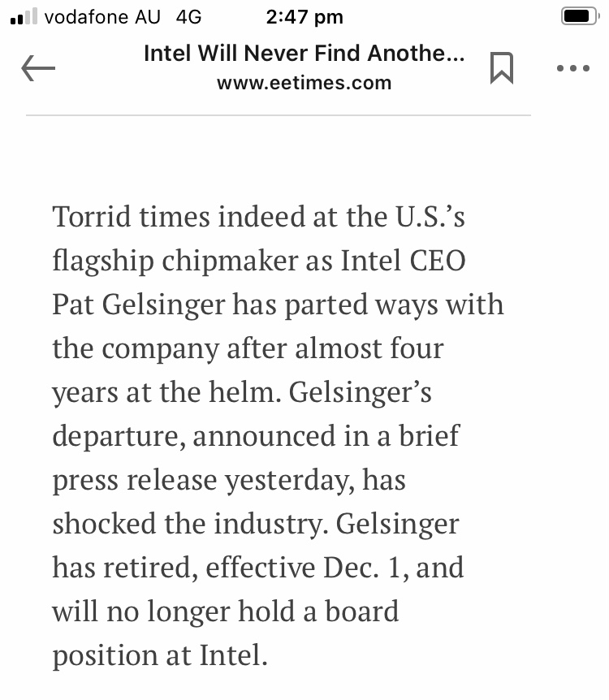Tap the vodafone AU carrier label
609x700 pixels.
pos(102,17)
